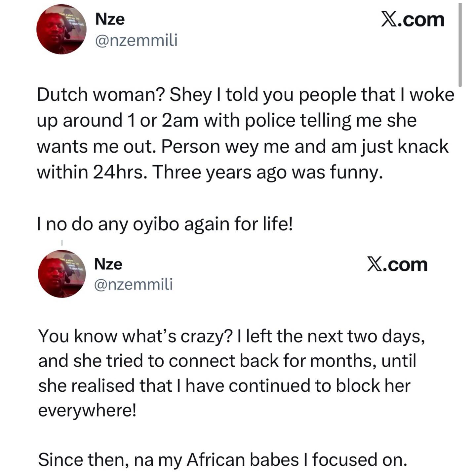Screen dimensions: 476x476
Task: Click the X.com logo on the first tweet
Action: pos(412,20)
